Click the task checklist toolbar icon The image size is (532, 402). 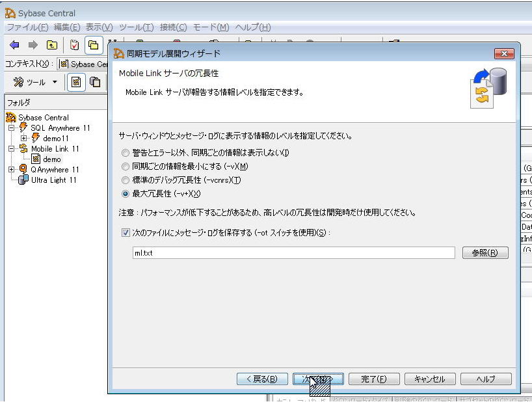[x=75, y=45]
